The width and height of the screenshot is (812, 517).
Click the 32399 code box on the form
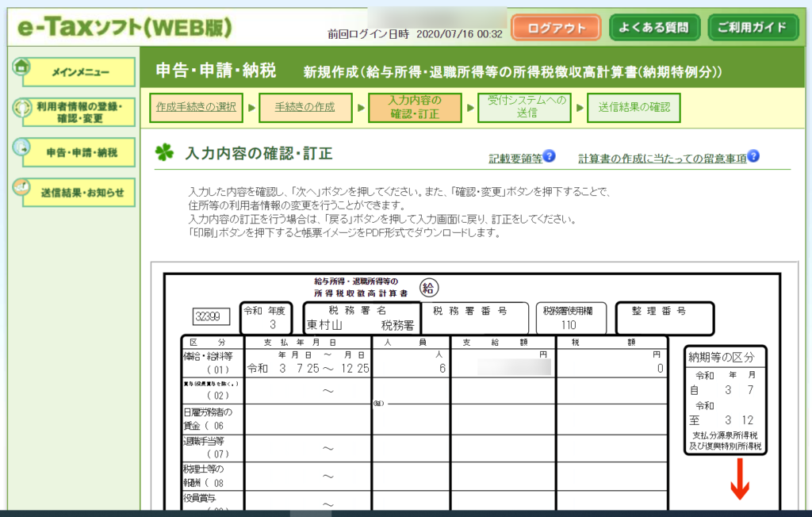tap(210, 317)
